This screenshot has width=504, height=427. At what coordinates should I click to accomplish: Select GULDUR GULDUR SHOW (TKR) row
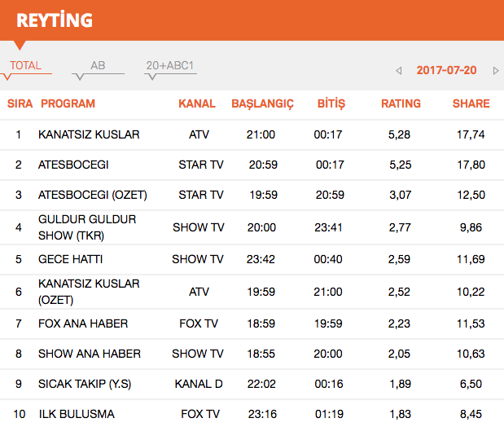point(87,227)
